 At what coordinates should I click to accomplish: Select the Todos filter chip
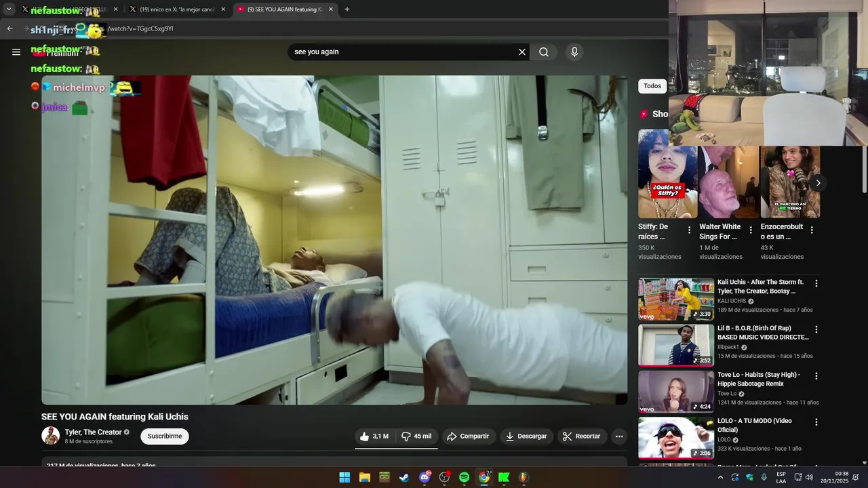652,86
